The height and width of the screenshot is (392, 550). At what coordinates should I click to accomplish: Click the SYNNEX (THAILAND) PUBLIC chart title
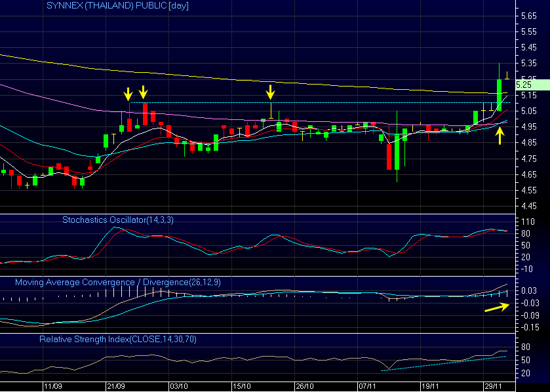(108, 6)
